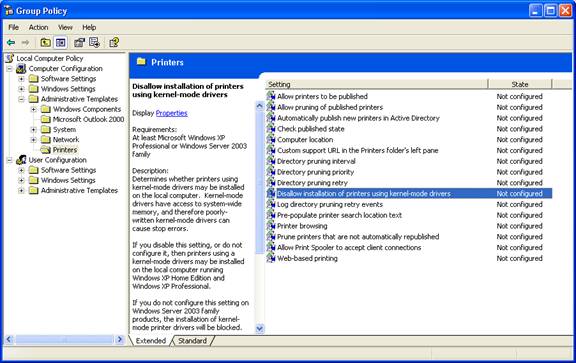Viewport: 576px width, 363px height.
Task: Toggle the Show/Hide Console Tree toolbar icon
Action: pos(60,43)
